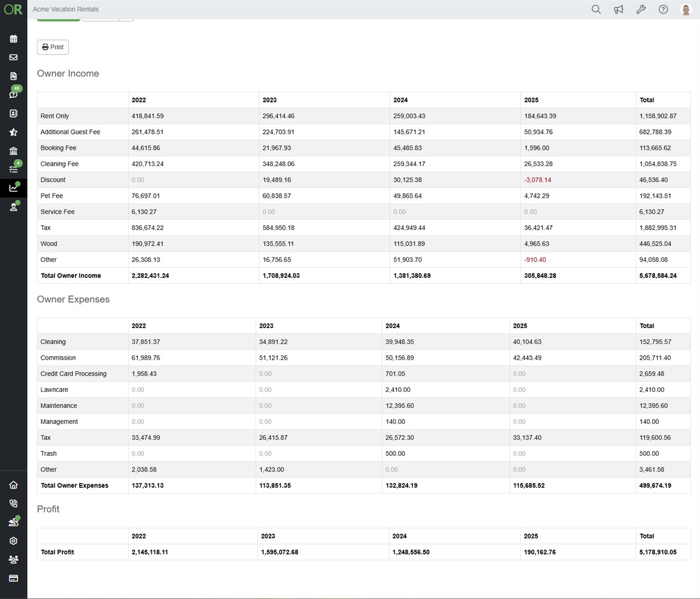Image resolution: width=700 pixels, height=599 pixels.
Task: Open the settings gear in sidebar
Action: (x=13, y=541)
